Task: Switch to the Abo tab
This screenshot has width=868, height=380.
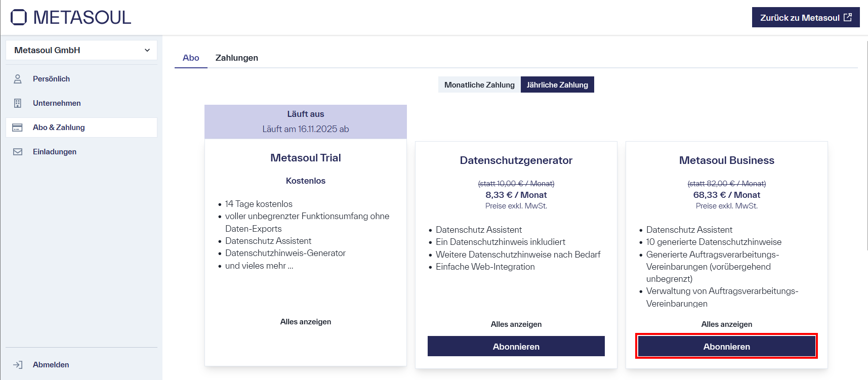Action: pyautogui.click(x=191, y=58)
